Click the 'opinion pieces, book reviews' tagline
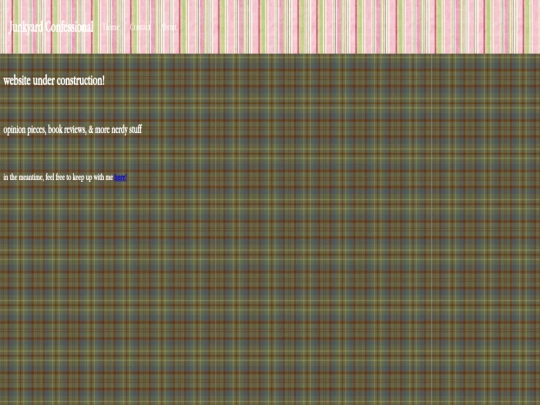The width and height of the screenshot is (540, 405). (x=72, y=129)
